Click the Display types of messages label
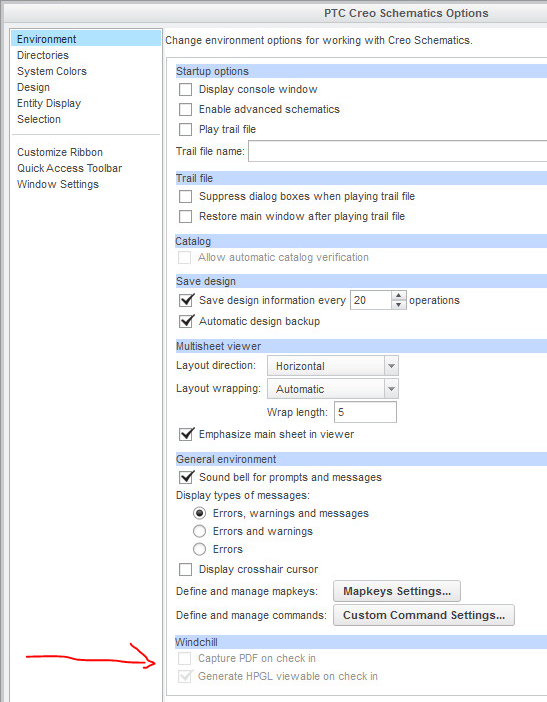Screen dimensions: 547x702 pyautogui.click(x=243, y=496)
